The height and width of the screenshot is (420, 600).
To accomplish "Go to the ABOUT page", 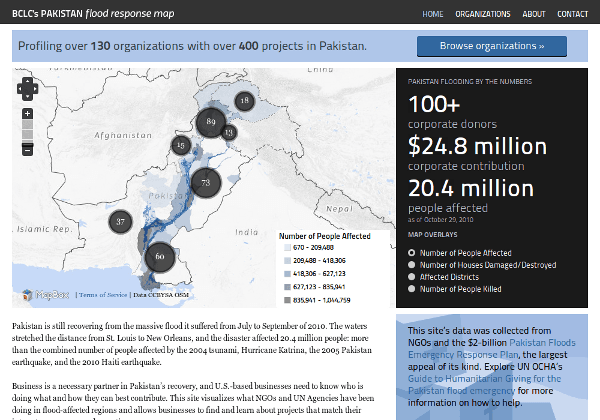I will pyautogui.click(x=533, y=14).
